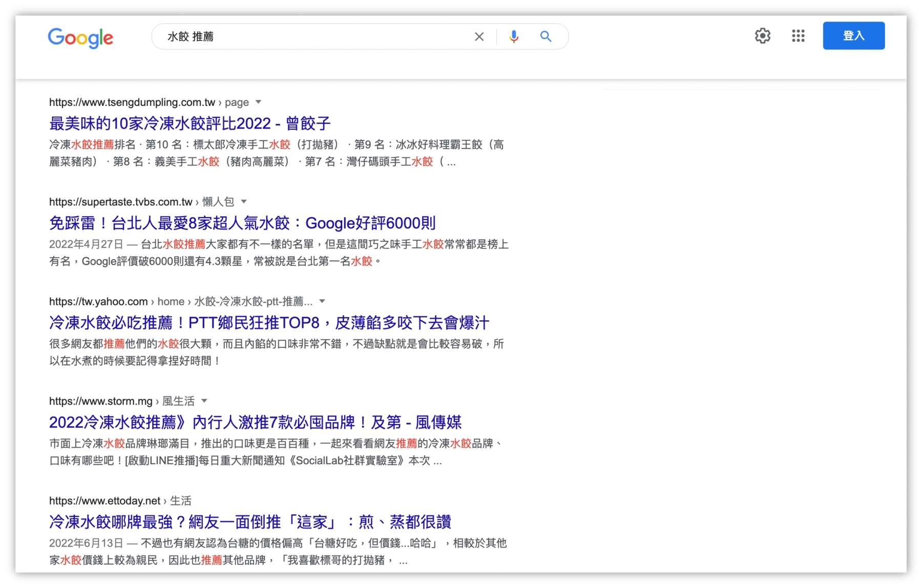Open 免踩雷!台北人最愛8家超人氣水餃 result
This screenshot has width=922, height=588.
pyautogui.click(x=242, y=223)
